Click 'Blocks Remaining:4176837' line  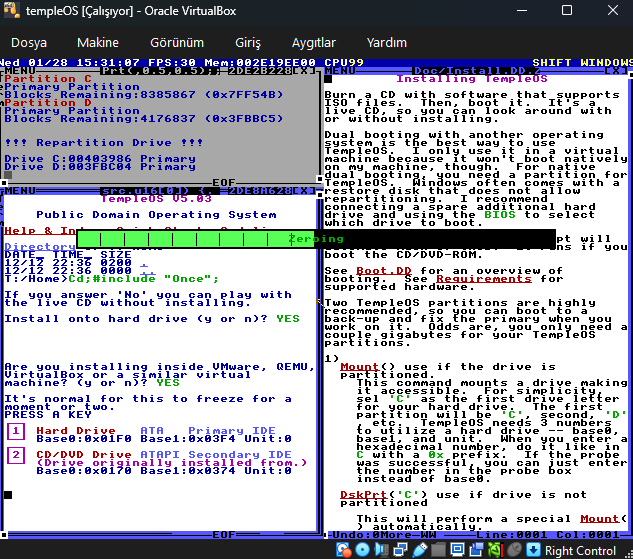click(144, 119)
